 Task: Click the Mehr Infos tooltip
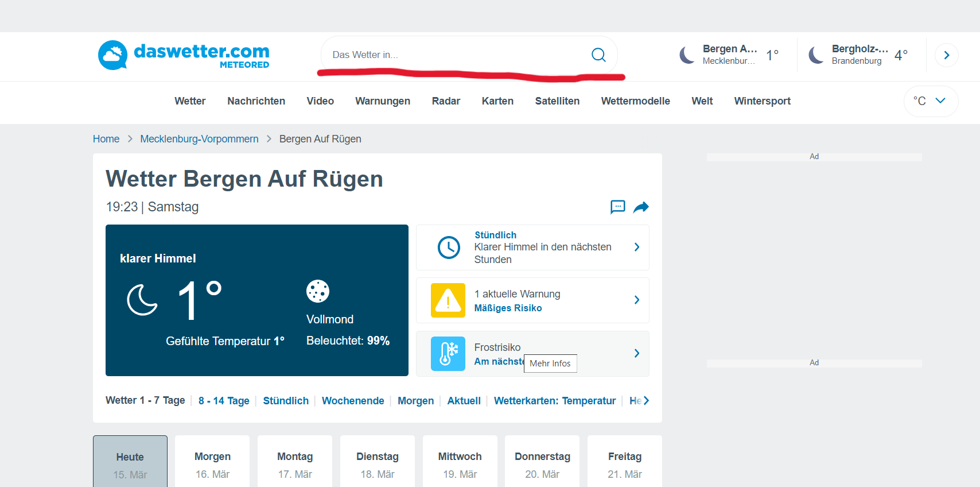pos(550,364)
